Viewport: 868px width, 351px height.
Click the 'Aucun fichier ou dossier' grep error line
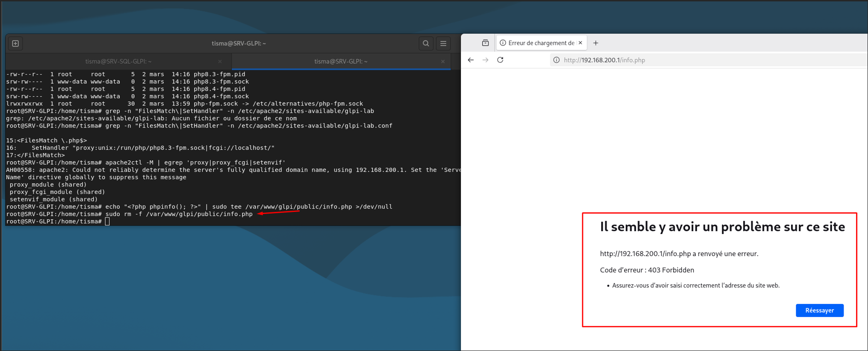(152, 118)
